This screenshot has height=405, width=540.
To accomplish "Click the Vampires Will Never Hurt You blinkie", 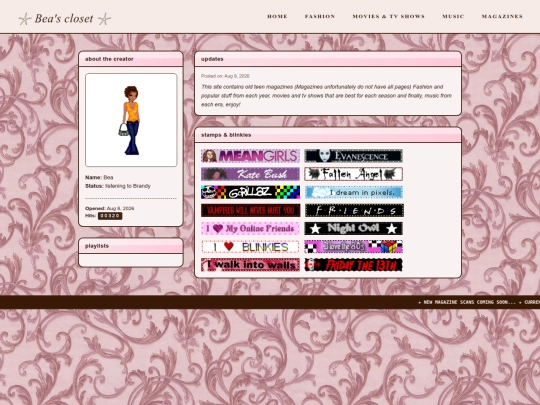I will 250,210.
